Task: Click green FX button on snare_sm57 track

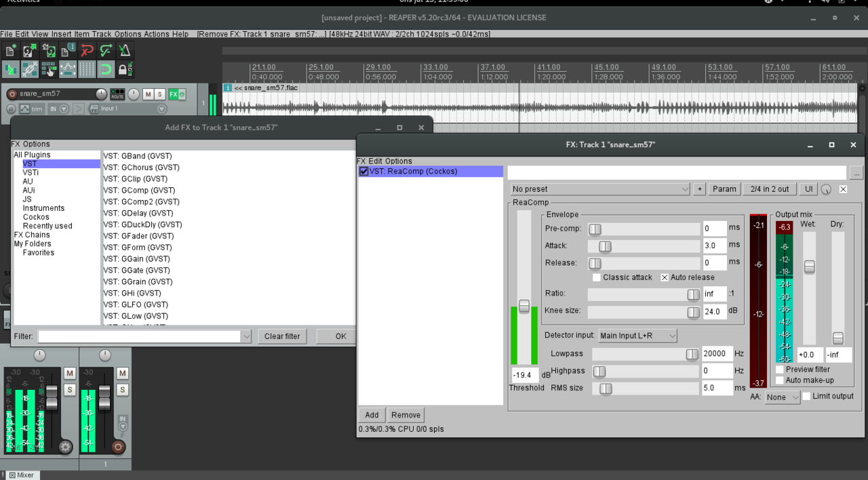Action: click(173, 94)
